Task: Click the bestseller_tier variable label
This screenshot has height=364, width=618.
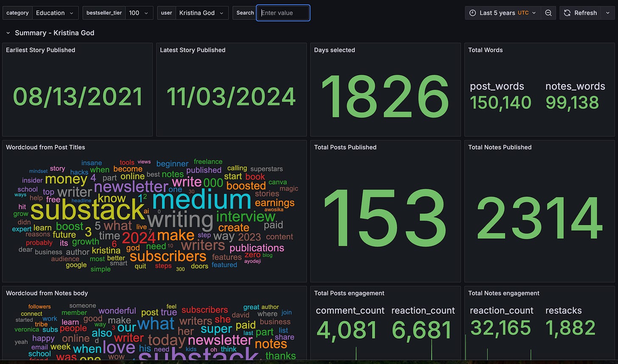Action: click(x=104, y=13)
